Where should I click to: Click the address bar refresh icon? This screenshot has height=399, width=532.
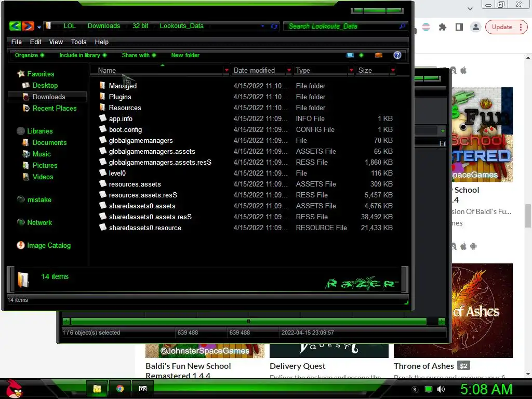tap(274, 26)
